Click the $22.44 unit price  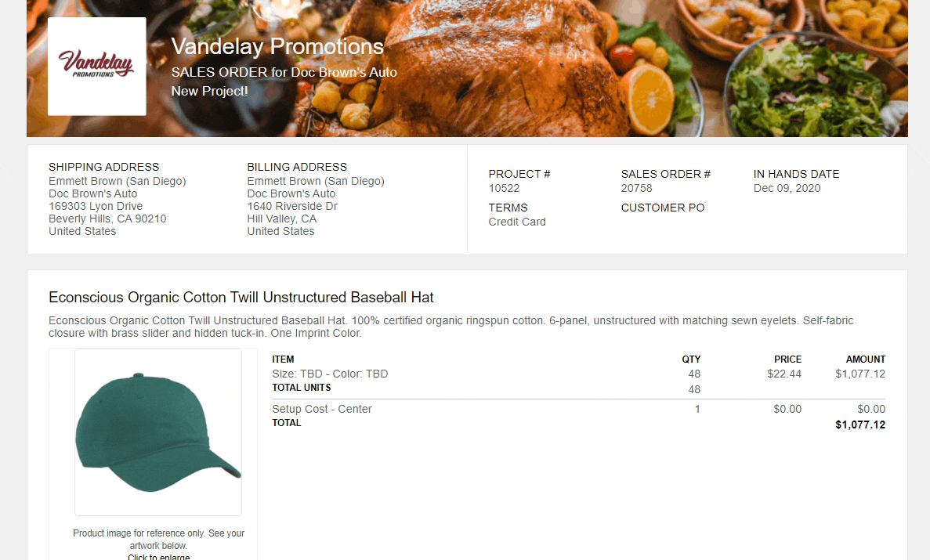[784, 374]
